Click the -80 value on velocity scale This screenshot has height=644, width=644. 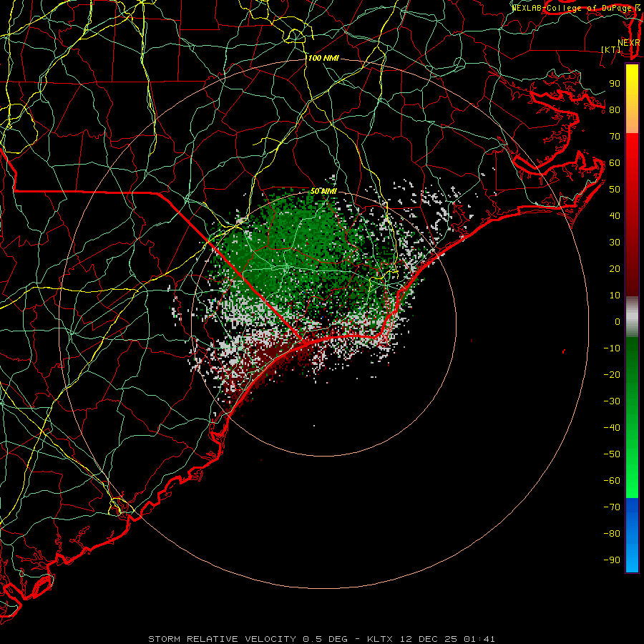[x=612, y=534]
